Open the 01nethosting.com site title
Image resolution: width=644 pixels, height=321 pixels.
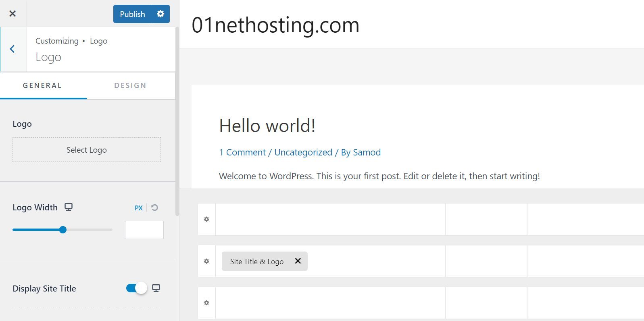275,25
